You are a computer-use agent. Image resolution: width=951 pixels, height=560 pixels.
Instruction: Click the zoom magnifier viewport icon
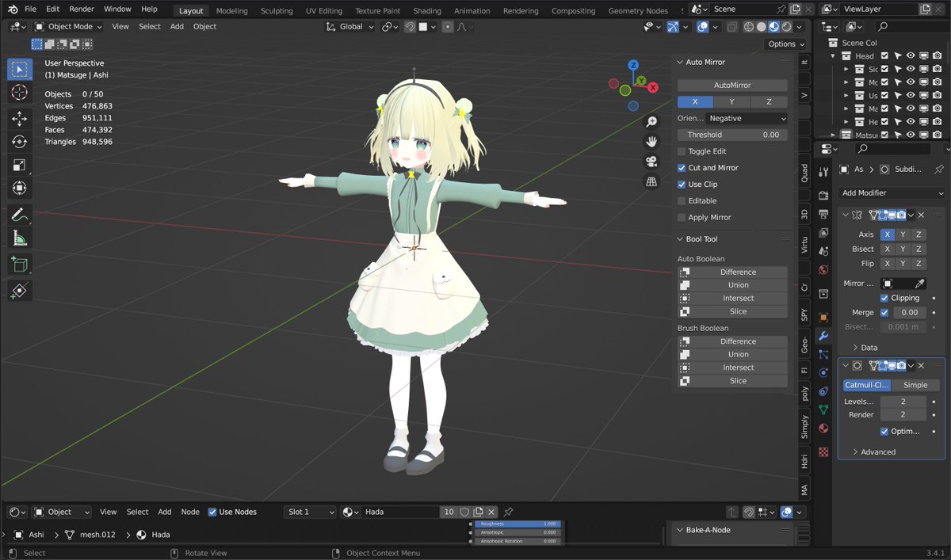pyautogui.click(x=651, y=122)
